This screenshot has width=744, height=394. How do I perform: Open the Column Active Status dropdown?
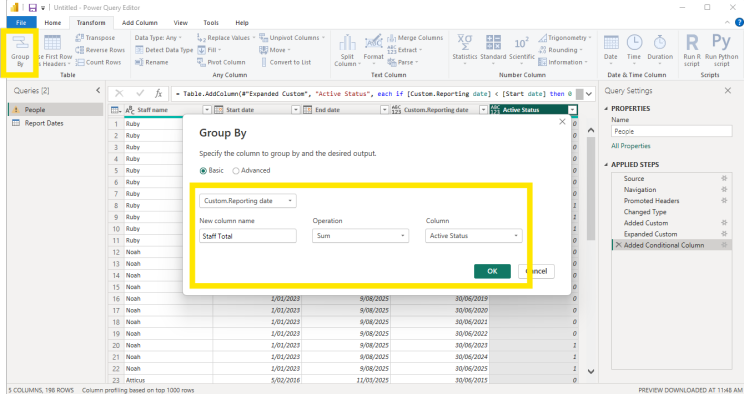pyautogui.click(x=474, y=235)
